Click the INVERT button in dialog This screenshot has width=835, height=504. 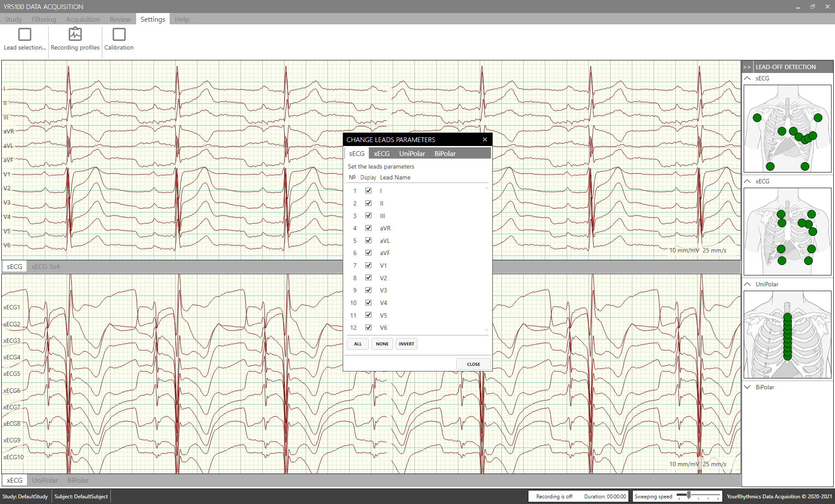click(x=406, y=344)
